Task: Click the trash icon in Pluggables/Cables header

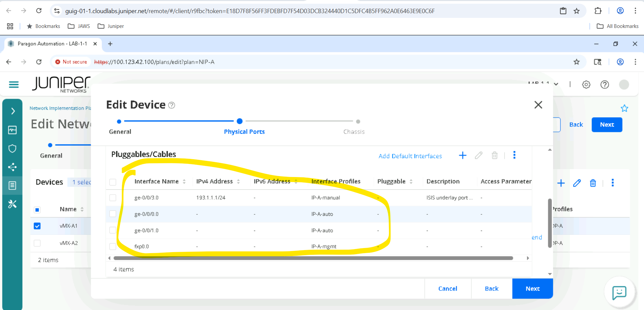Action: 494,156
